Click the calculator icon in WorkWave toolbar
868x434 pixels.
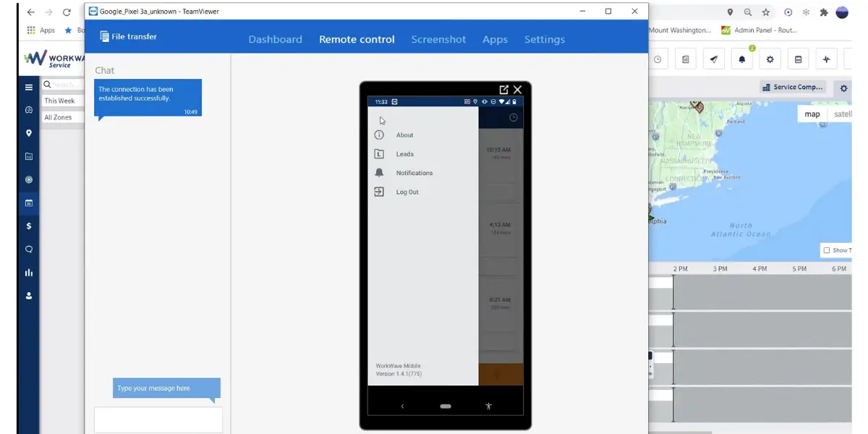coord(799,59)
